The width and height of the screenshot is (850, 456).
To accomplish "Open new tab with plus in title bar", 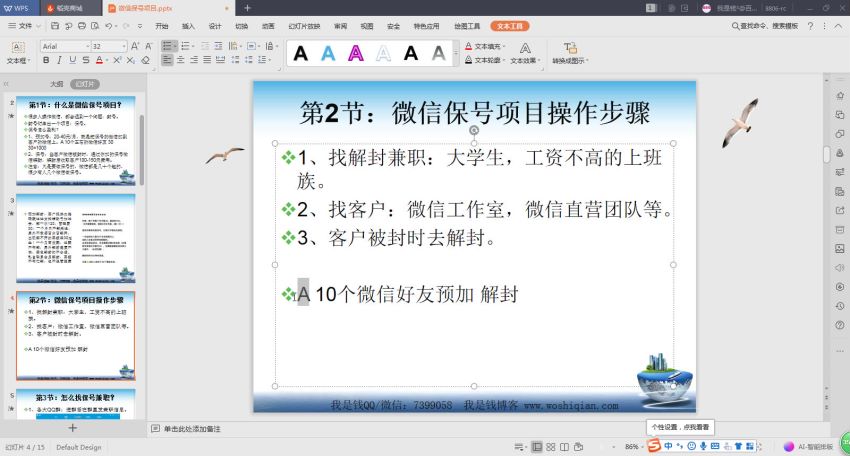I will pyautogui.click(x=247, y=8).
